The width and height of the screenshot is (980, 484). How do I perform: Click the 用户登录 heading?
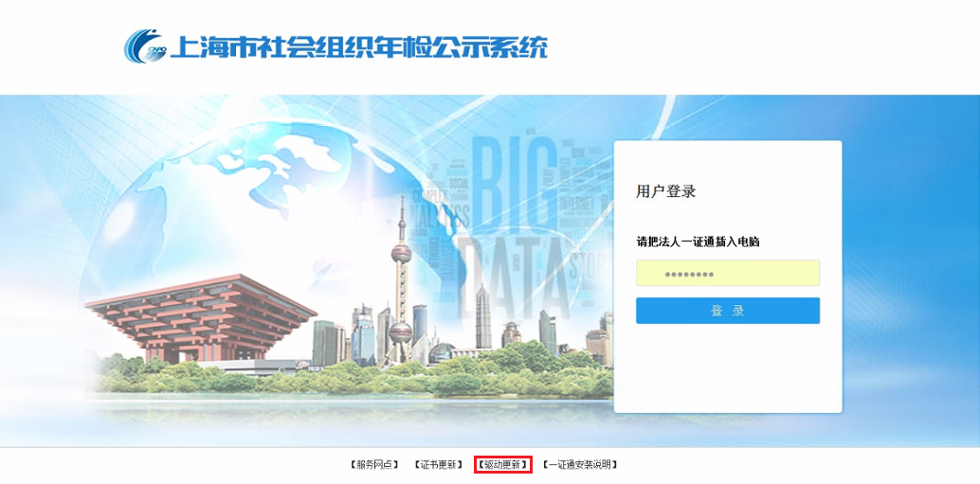[665, 191]
